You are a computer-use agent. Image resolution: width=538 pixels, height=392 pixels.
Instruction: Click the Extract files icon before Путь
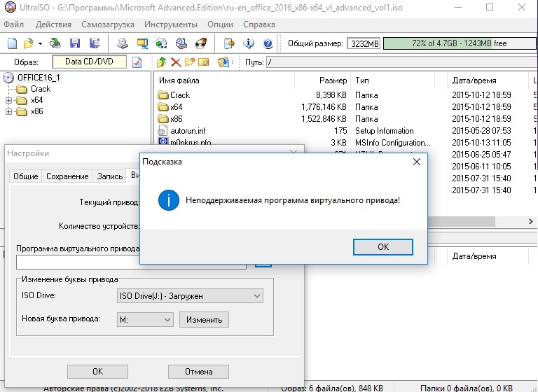coord(223,62)
